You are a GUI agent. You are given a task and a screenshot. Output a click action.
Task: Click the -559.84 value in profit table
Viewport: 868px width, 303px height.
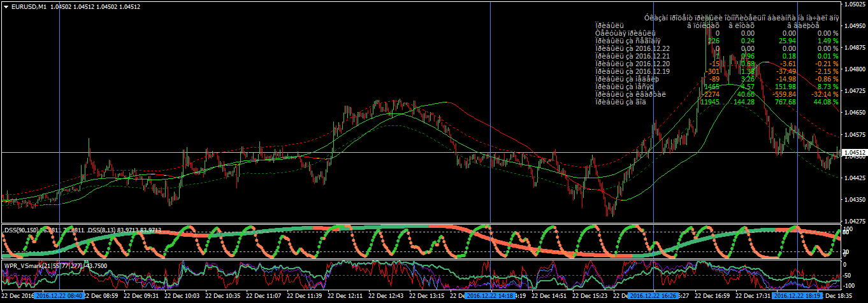(783, 94)
